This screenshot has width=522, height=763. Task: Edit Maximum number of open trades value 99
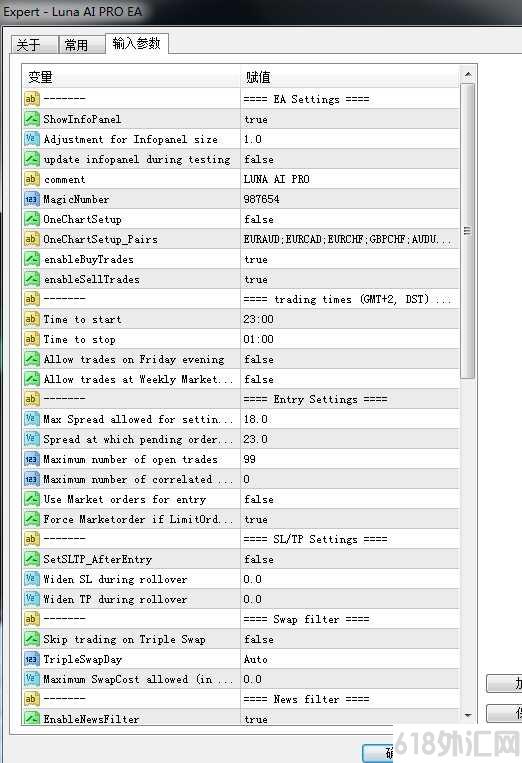[350, 459]
